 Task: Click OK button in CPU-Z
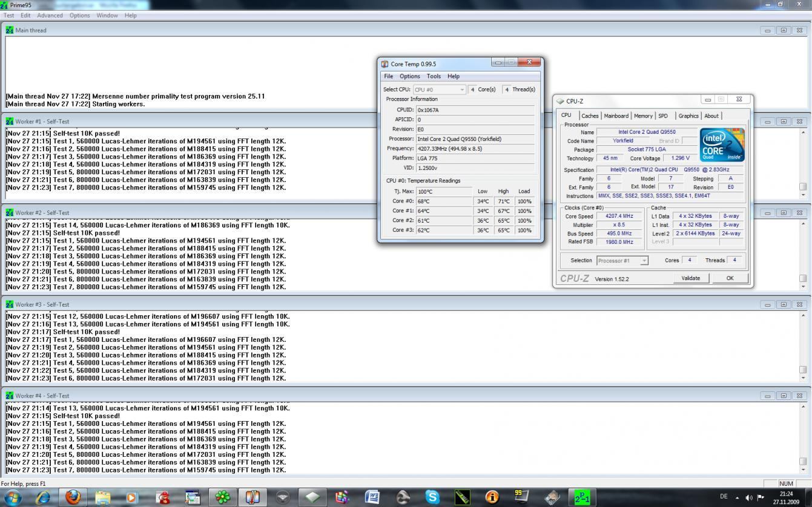click(x=730, y=278)
